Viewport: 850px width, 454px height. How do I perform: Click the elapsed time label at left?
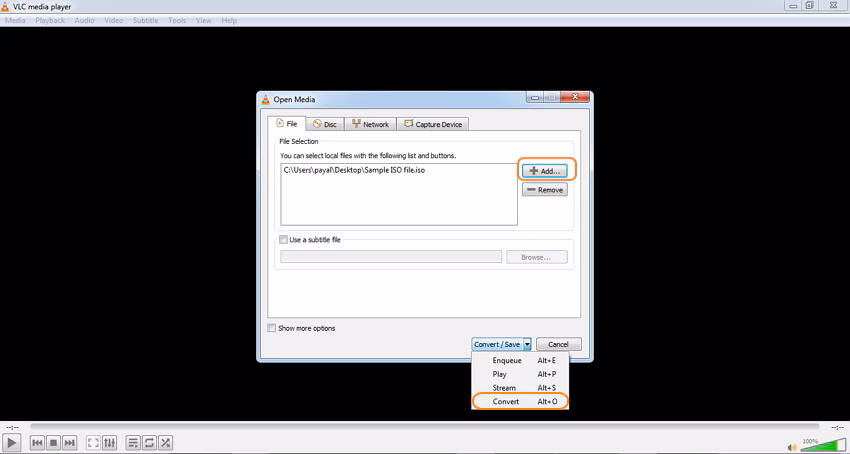pyautogui.click(x=12, y=427)
